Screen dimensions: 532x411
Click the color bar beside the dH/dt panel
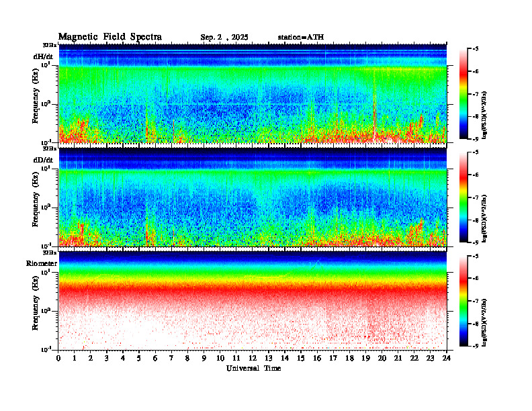click(463, 94)
